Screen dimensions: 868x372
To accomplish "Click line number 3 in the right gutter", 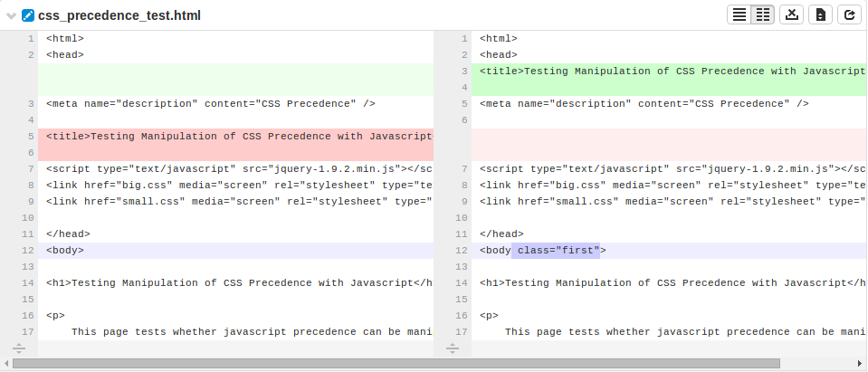I will coord(464,72).
